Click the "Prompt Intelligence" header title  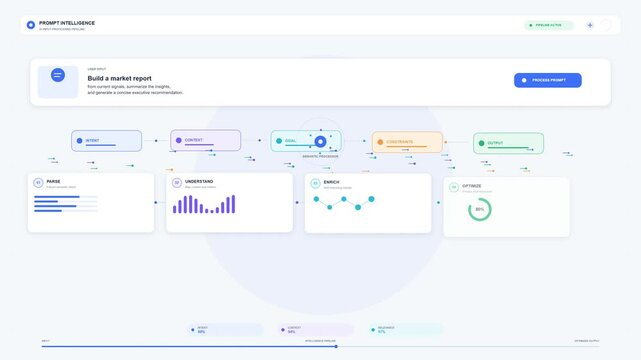click(67, 23)
